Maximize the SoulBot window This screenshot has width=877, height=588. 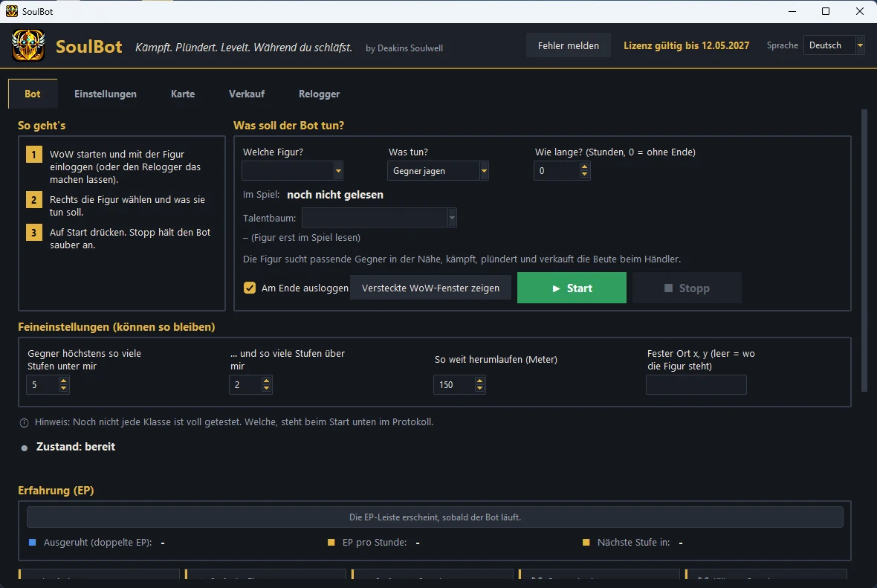coord(826,11)
